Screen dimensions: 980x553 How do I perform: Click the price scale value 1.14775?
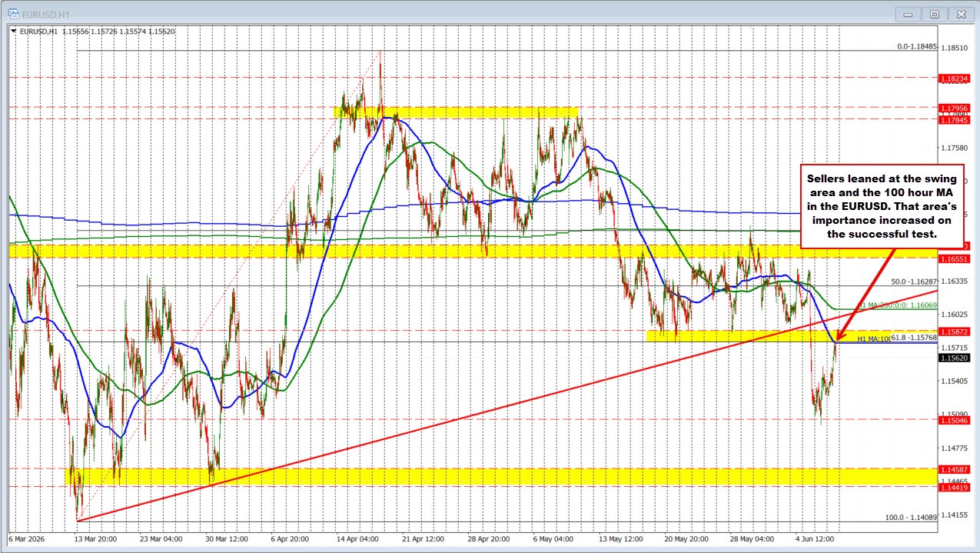955,448
